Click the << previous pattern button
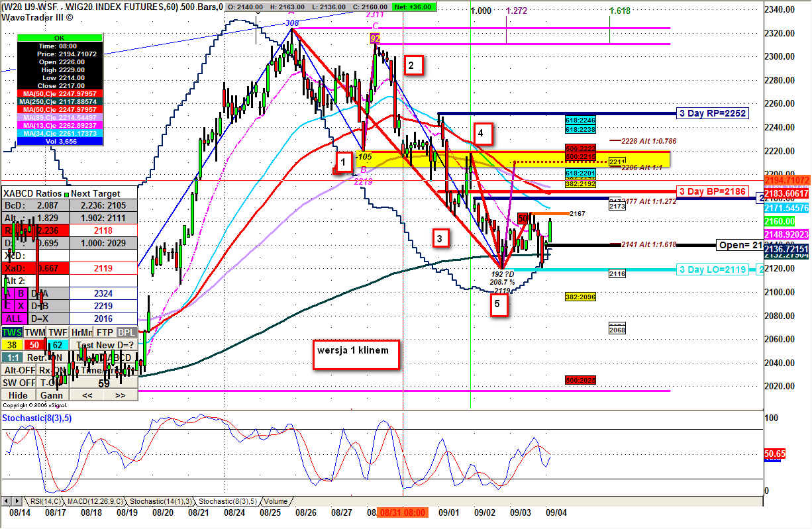Viewport: 812px width, 529px height. [x=87, y=395]
